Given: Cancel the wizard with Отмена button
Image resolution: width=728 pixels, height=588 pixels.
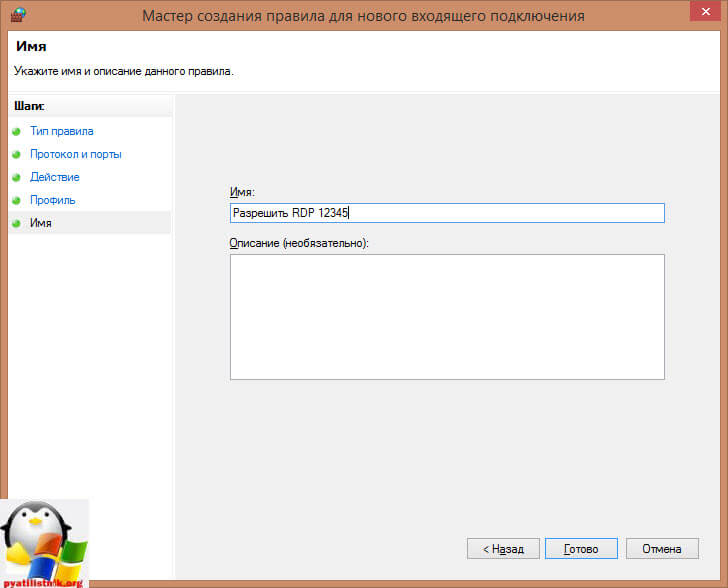Looking at the screenshot, I should 662,549.
